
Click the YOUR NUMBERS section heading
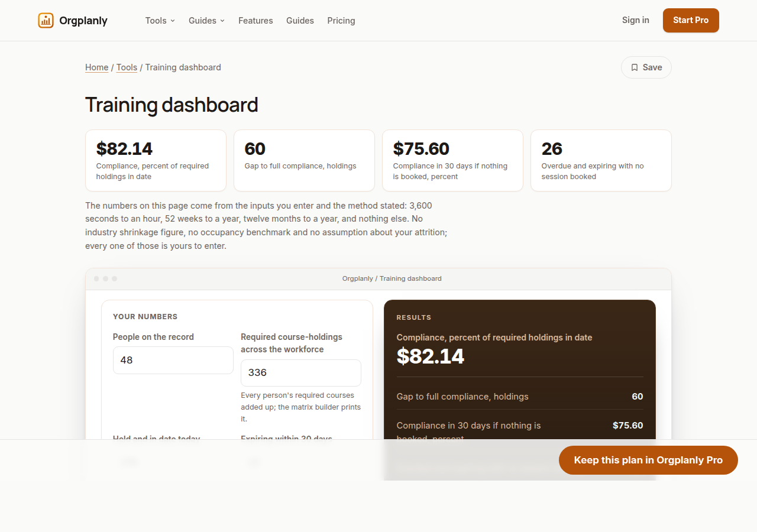145,317
